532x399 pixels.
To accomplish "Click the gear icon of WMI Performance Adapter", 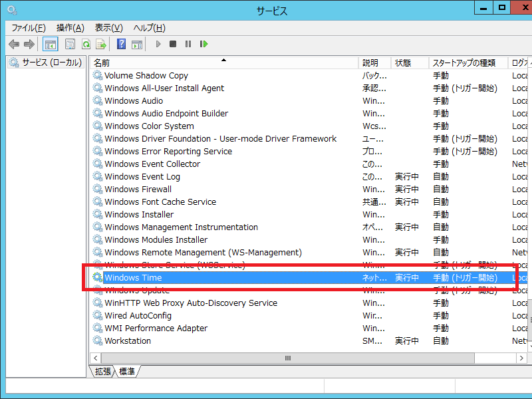I will 98,328.
